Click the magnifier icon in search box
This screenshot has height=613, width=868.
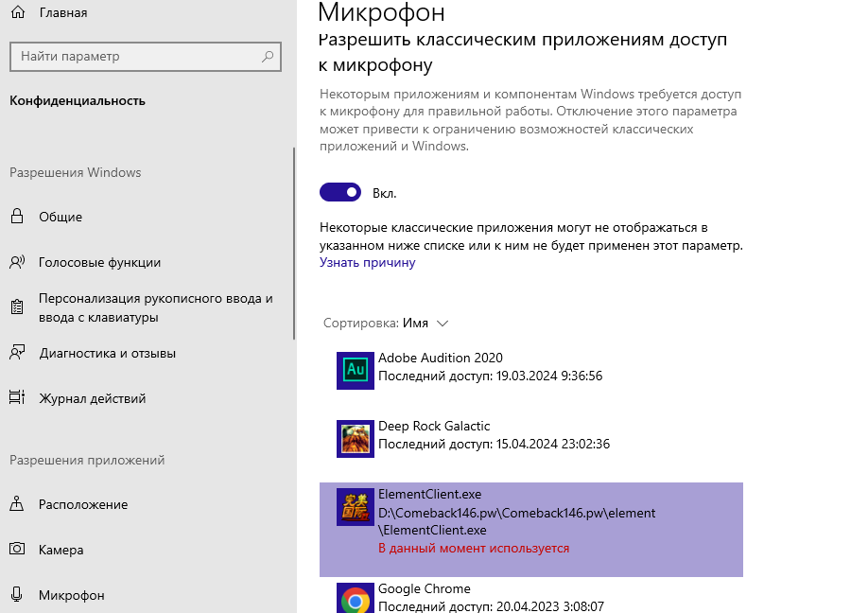(x=269, y=57)
